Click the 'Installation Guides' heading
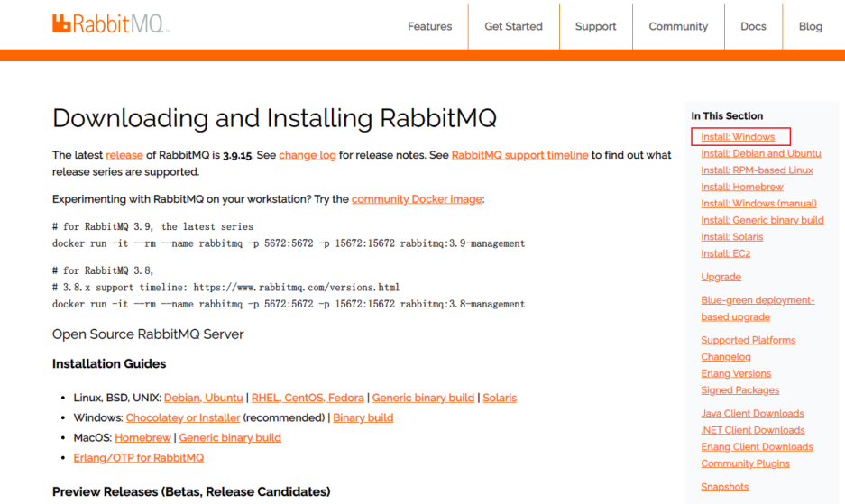Image resolution: width=845 pixels, height=504 pixels. pos(109,364)
